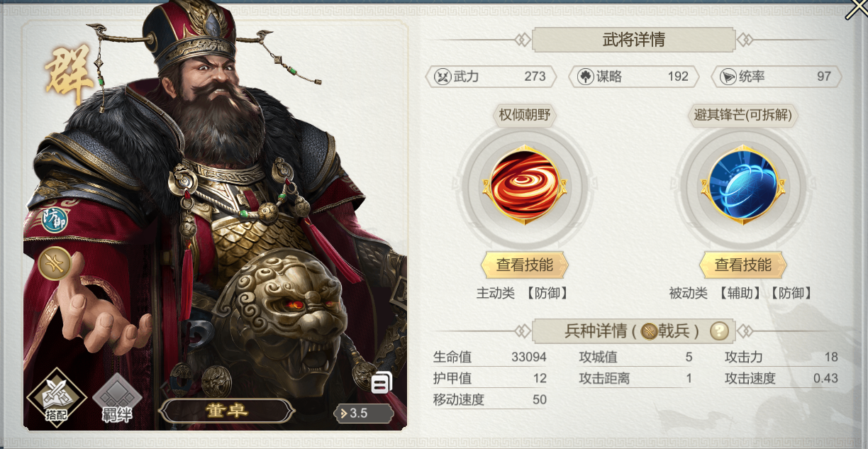Click the 武将详情 header
The width and height of the screenshot is (868, 449).
coord(633,40)
